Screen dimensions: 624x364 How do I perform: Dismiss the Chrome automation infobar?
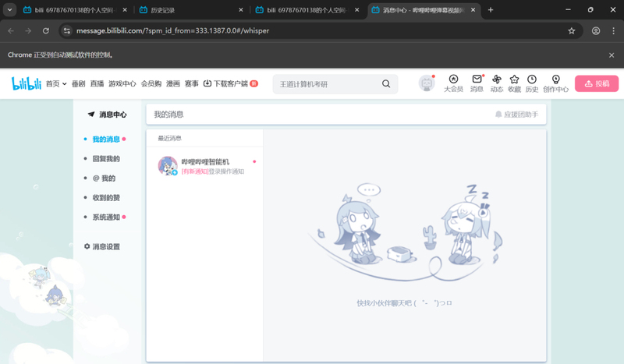click(x=612, y=55)
